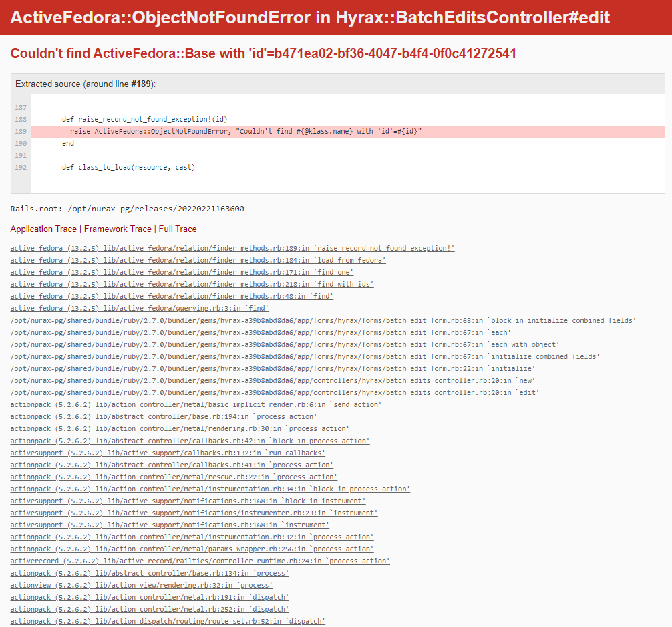This screenshot has height=627, width=672.
Task: Open trace line each_with_object
Action: [285, 344]
